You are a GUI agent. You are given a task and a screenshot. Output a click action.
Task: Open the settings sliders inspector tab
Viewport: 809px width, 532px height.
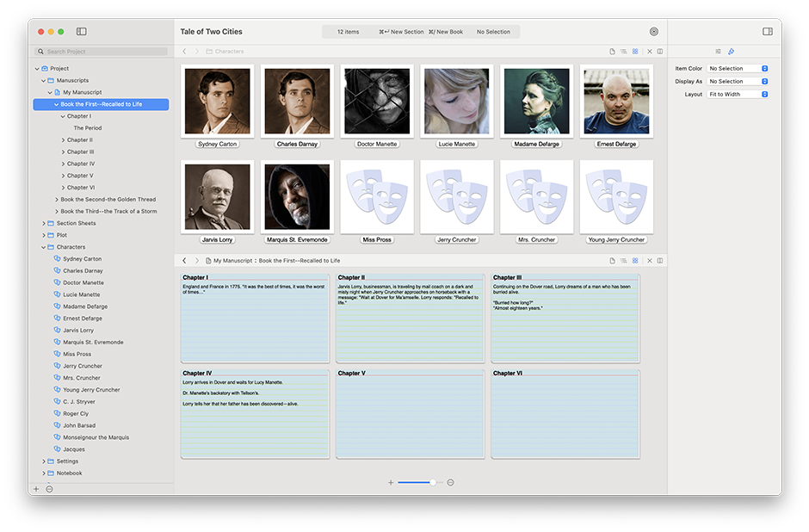[718, 52]
